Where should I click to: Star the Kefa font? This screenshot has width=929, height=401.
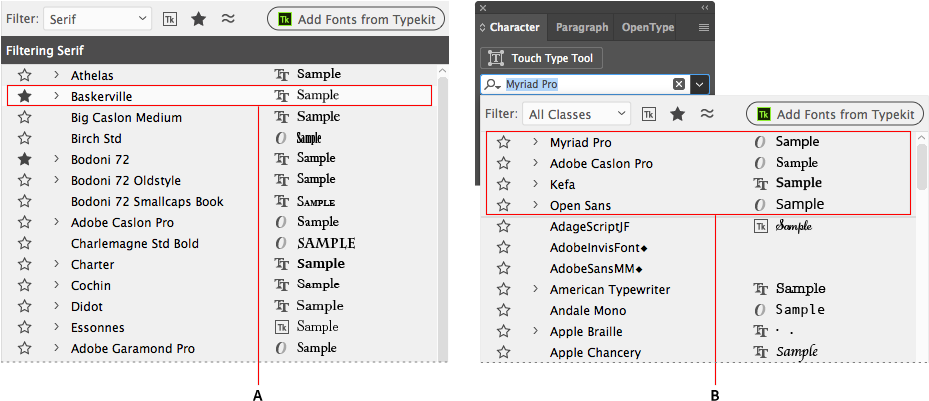pos(504,184)
